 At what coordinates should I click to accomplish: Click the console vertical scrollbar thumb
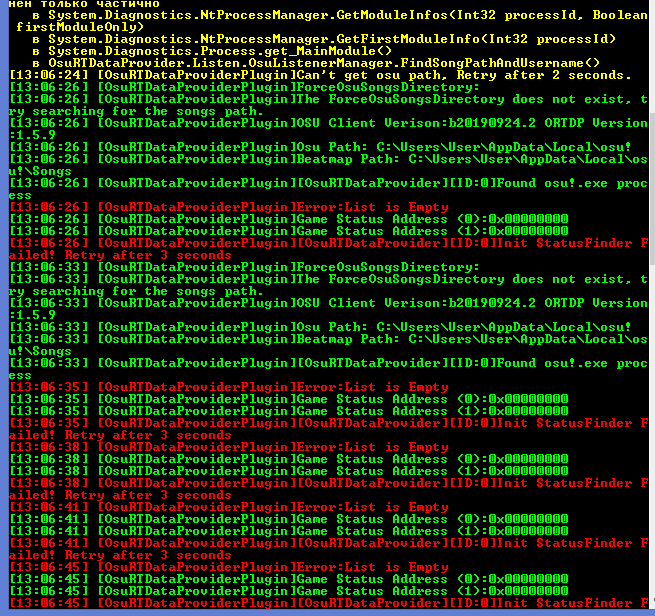pos(652,188)
